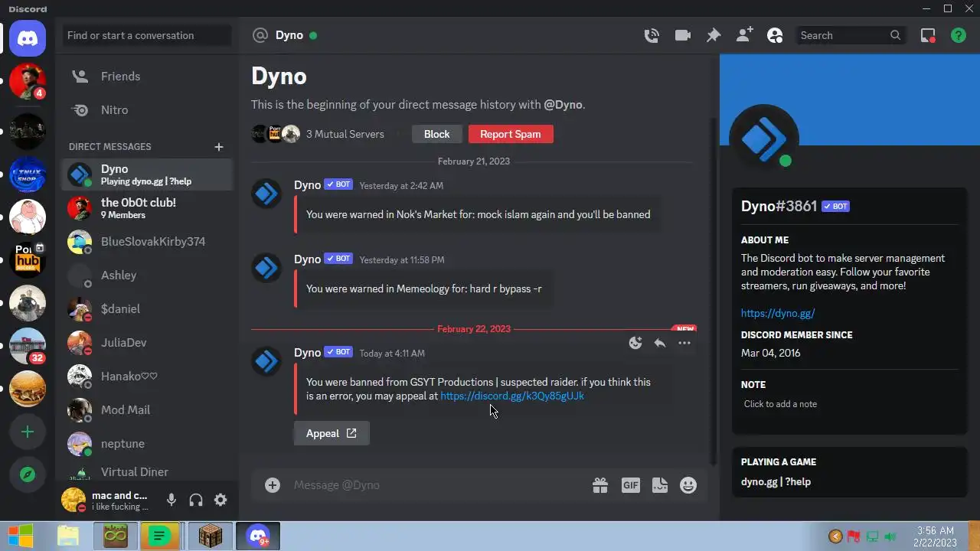This screenshot has width=980, height=551.
Task: Send a gift icon
Action: (x=600, y=485)
